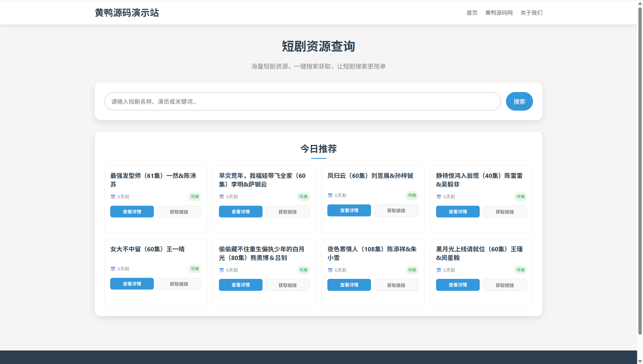Click calendar icon on 女大不中留 card
The image size is (643, 364).
(113, 269)
